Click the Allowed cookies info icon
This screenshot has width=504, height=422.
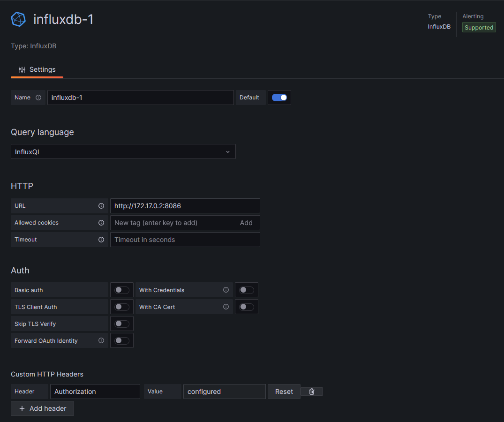click(x=101, y=223)
